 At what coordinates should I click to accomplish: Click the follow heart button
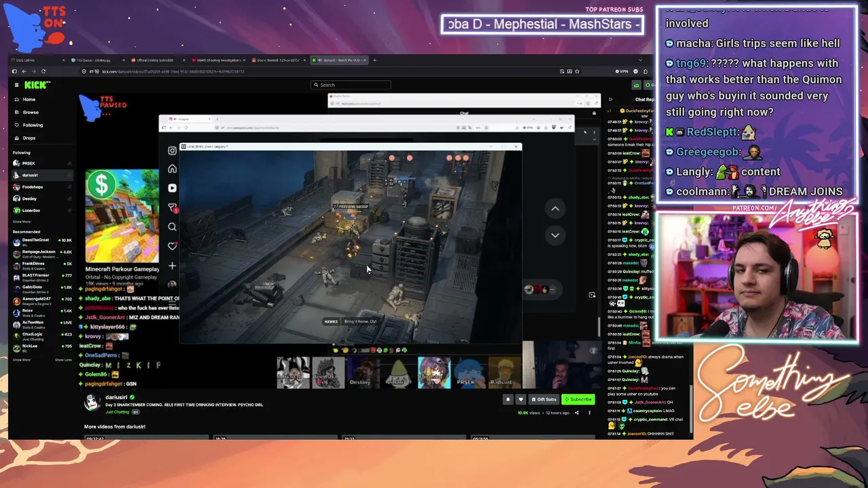tap(520, 399)
